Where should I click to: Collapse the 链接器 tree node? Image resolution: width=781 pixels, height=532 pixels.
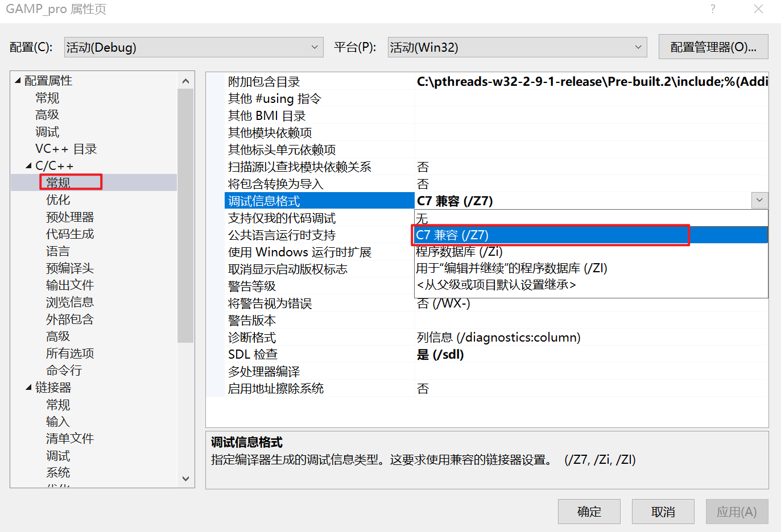pyautogui.click(x=28, y=387)
